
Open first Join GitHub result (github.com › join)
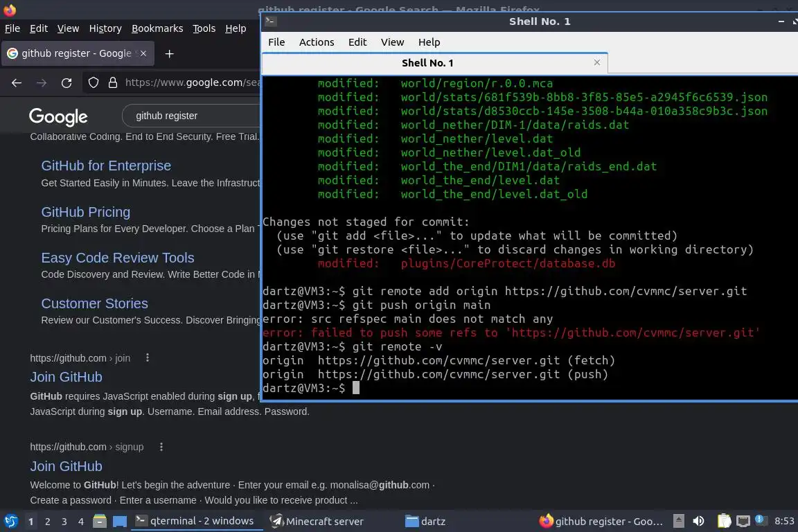tap(66, 377)
